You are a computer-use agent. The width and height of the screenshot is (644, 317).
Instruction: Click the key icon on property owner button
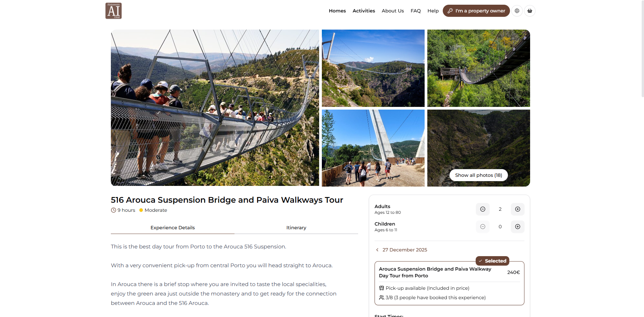[450, 11]
